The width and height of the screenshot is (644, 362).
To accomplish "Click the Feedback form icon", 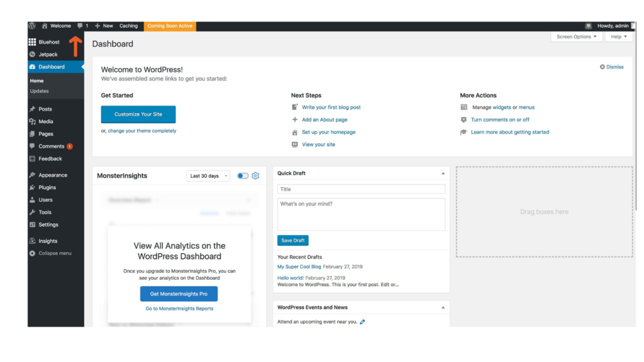I will pos(32,158).
